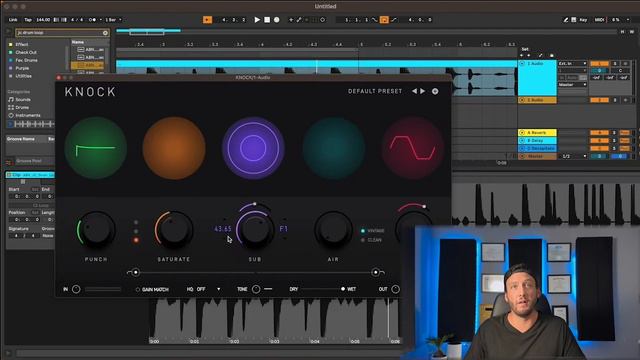Viewport: 640px width, 360px height.
Task: Open the master 1/2 output dropdown
Action: point(574,156)
